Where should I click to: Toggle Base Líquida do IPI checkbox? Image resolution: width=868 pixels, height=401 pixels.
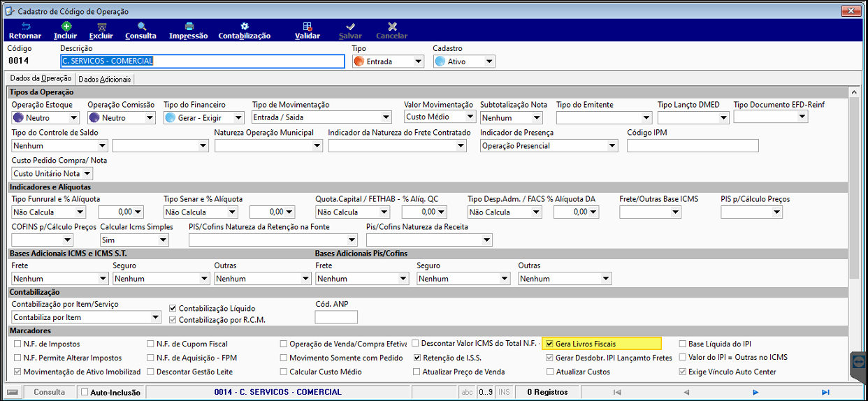click(683, 344)
